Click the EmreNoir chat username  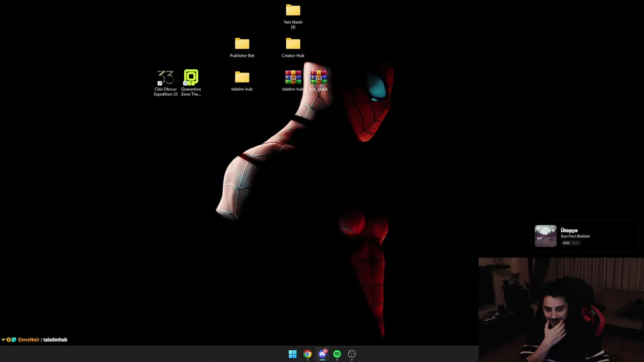point(28,340)
